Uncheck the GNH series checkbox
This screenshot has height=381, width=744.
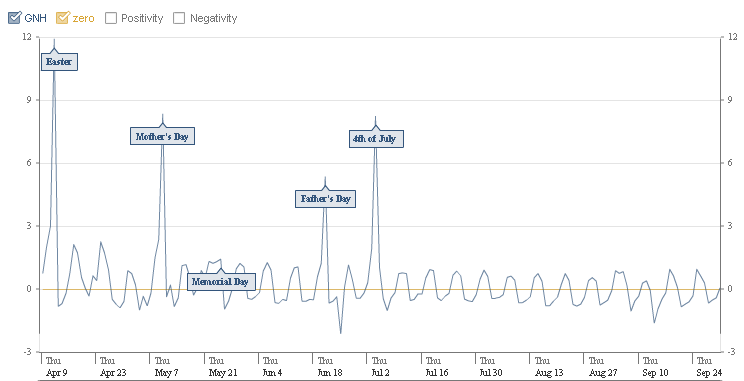(x=15, y=18)
